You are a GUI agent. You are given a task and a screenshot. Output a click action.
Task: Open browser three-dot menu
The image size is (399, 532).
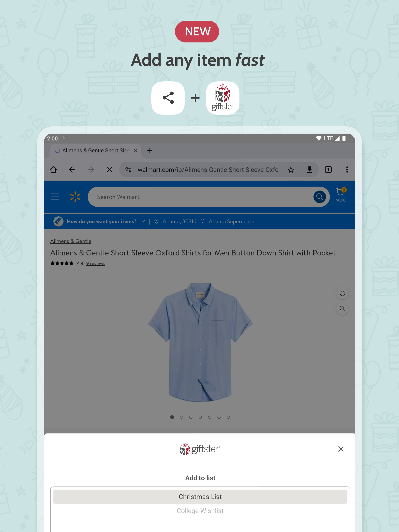click(347, 170)
